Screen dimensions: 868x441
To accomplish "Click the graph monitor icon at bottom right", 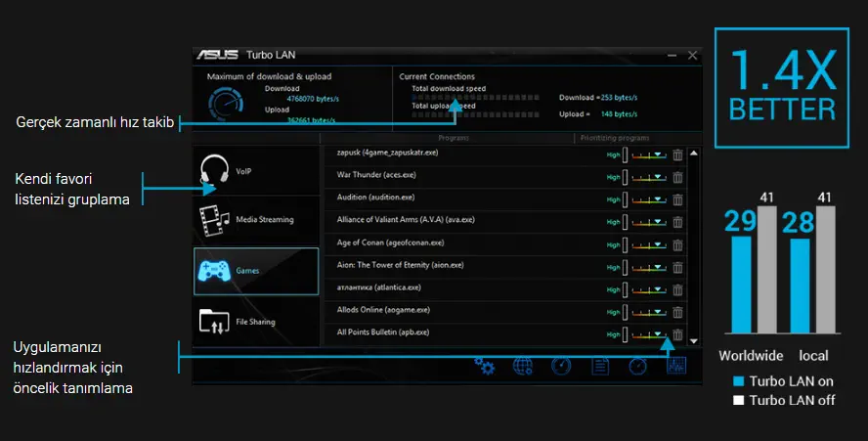I will coord(676,366).
